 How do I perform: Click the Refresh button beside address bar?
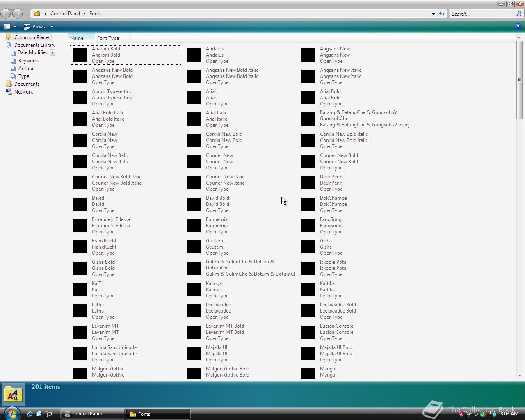point(442,14)
